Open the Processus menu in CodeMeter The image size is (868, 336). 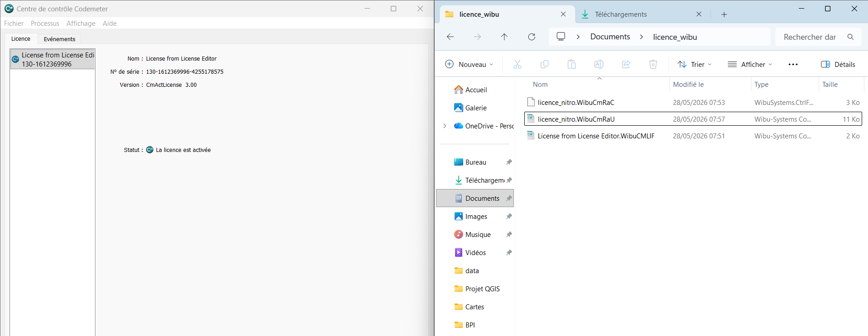45,24
